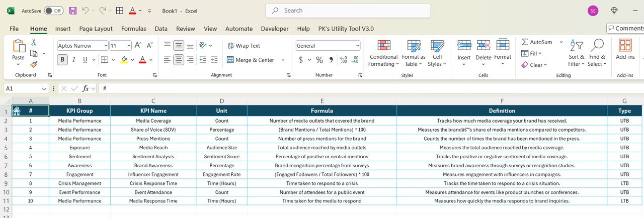644x218 pixels.
Task: Open Sort & Filter
Action: point(576,53)
